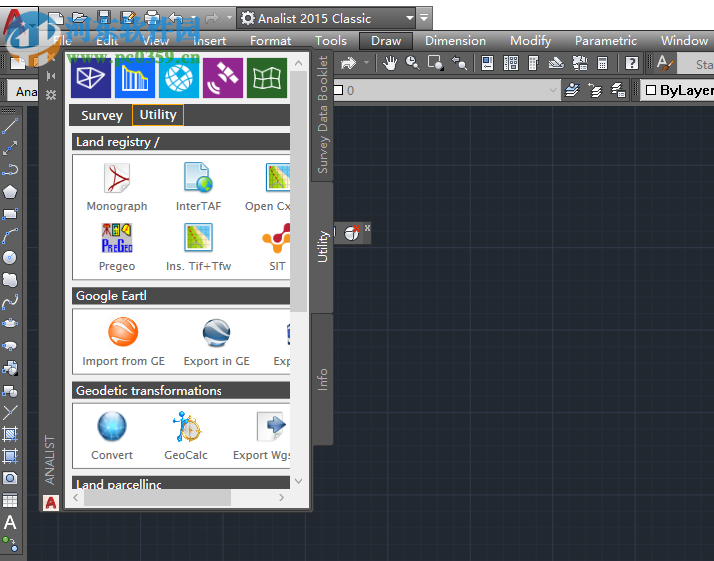
Task: Select Export in GE icon
Action: 216,334
